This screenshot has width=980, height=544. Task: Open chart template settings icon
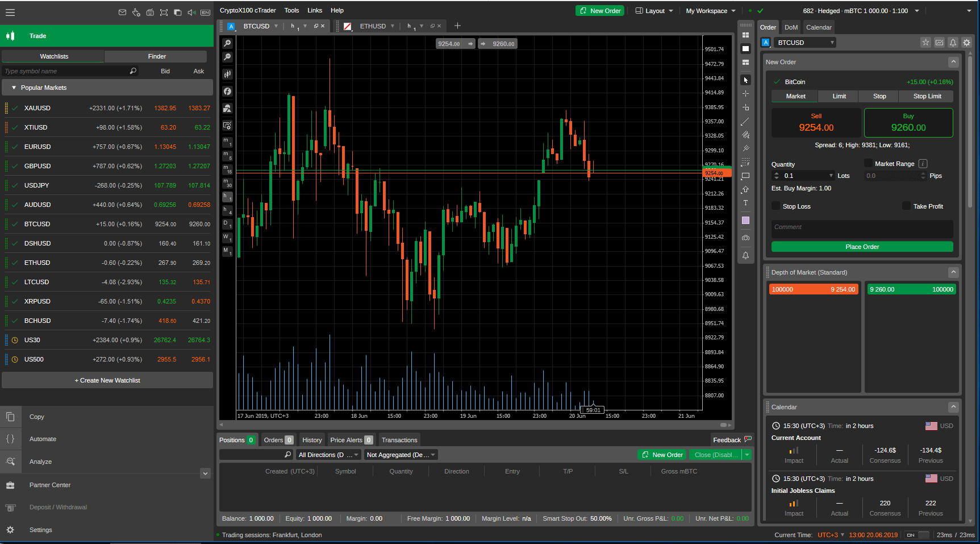[227, 125]
